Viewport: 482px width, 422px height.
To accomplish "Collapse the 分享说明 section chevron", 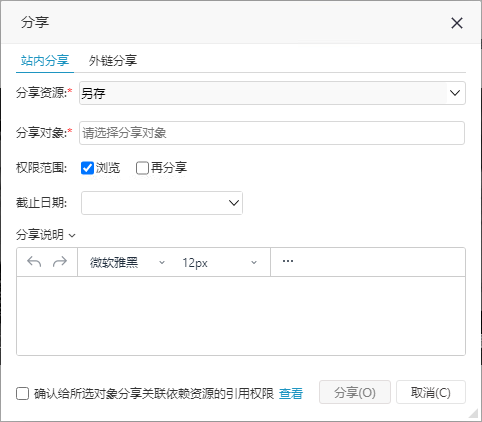I will pyautogui.click(x=72, y=236).
